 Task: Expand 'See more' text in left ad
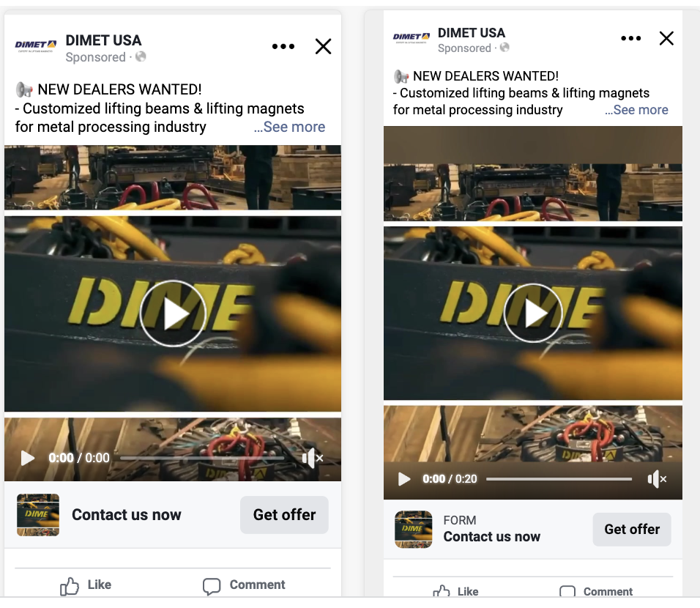290,127
